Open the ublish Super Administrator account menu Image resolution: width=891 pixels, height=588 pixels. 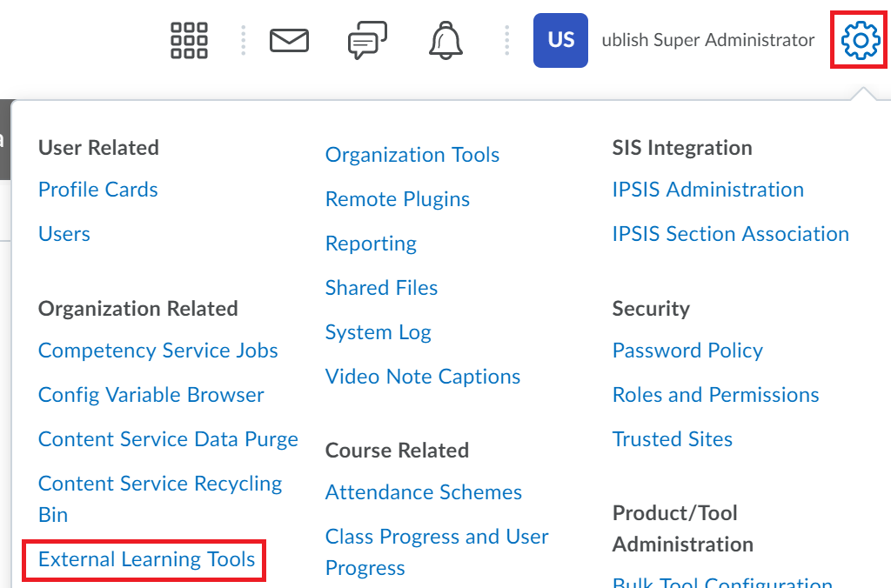click(x=707, y=40)
